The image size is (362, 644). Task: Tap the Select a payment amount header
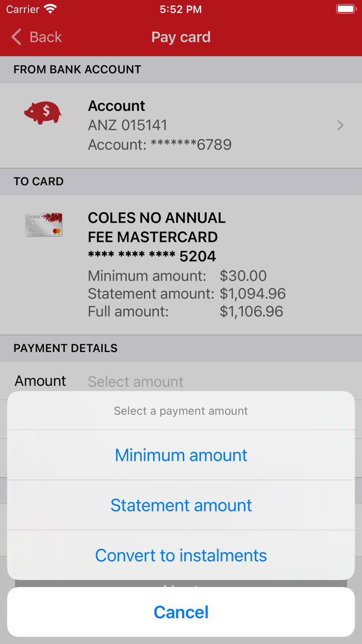(181, 411)
